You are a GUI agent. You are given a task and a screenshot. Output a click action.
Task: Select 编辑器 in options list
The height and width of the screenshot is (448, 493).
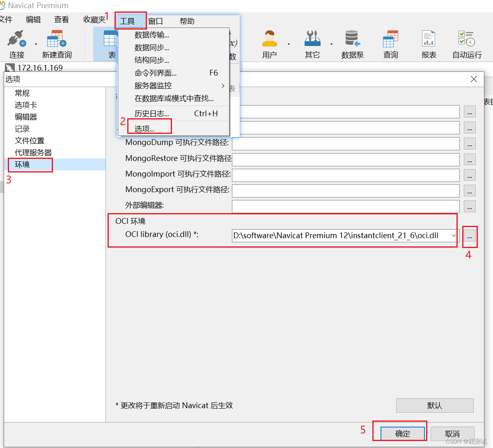coord(26,117)
